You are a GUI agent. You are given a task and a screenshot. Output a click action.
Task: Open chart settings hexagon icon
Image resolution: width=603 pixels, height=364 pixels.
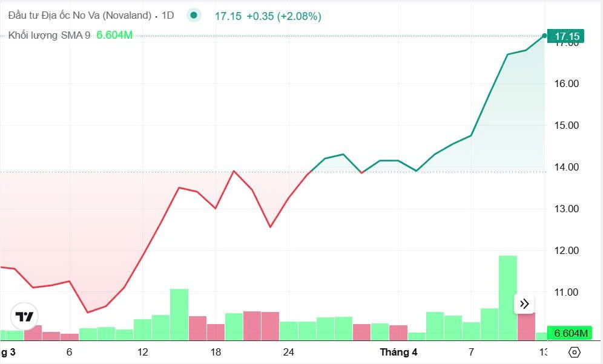coord(575,352)
